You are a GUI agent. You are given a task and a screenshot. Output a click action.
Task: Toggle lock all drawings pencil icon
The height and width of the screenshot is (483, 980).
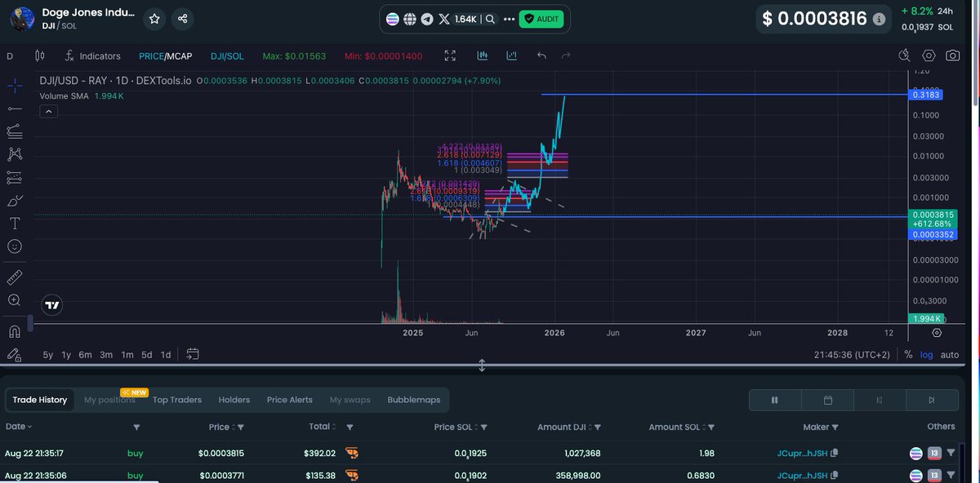tap(14, 354)
